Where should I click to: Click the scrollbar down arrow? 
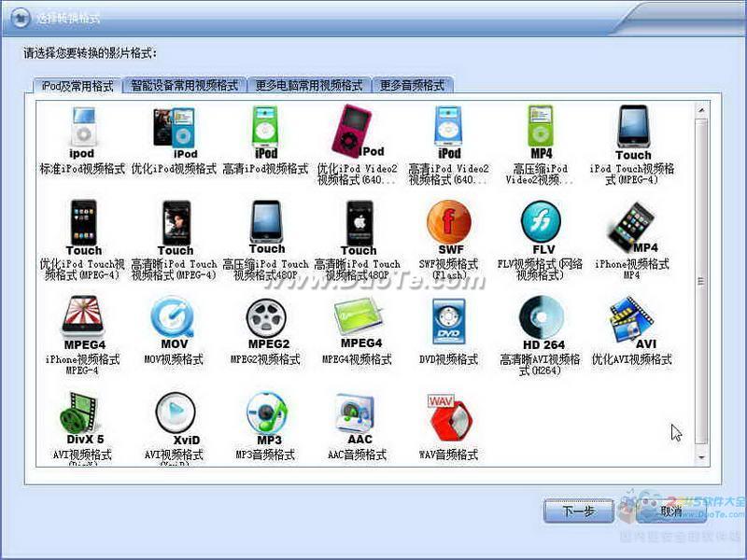click(701, 457)
